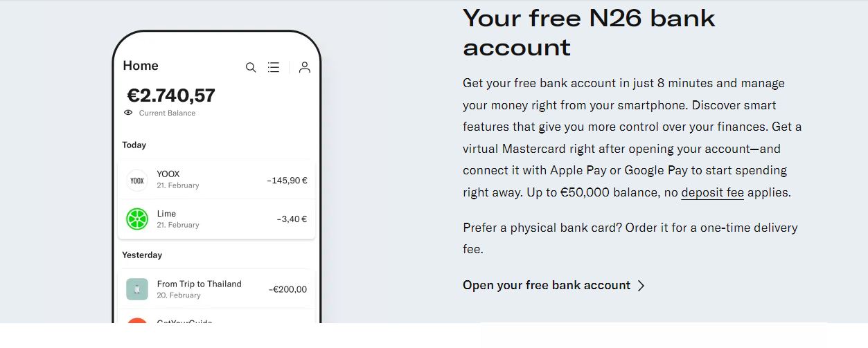Click the Your free N26 bank account heading
This screenshot has height=348, width=868.
click(589, 32)
